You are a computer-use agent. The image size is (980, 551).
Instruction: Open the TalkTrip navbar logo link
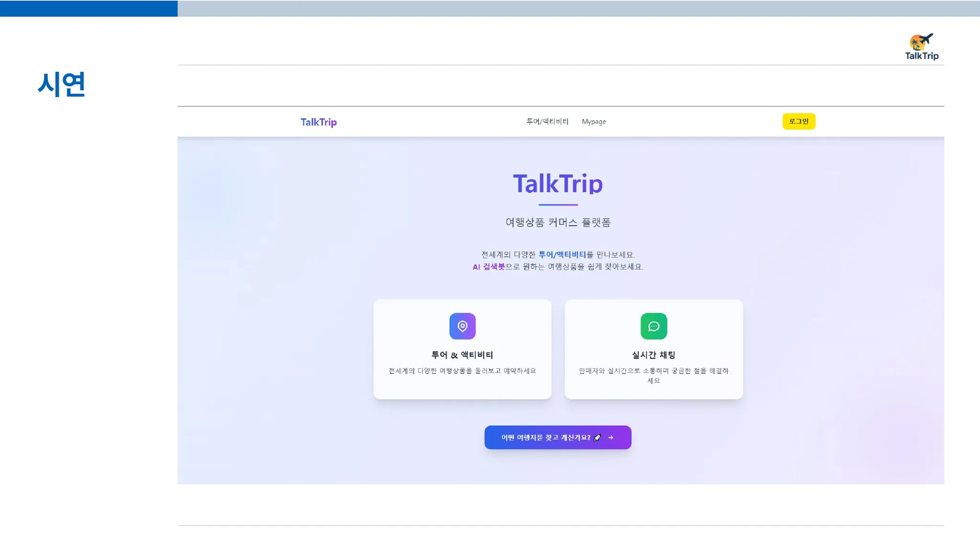coord(319,122)
